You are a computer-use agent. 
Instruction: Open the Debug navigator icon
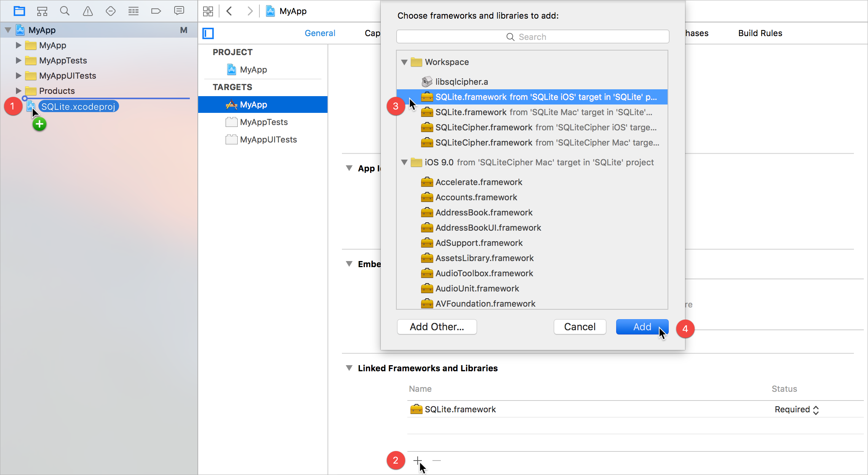(x=133, y=11)
